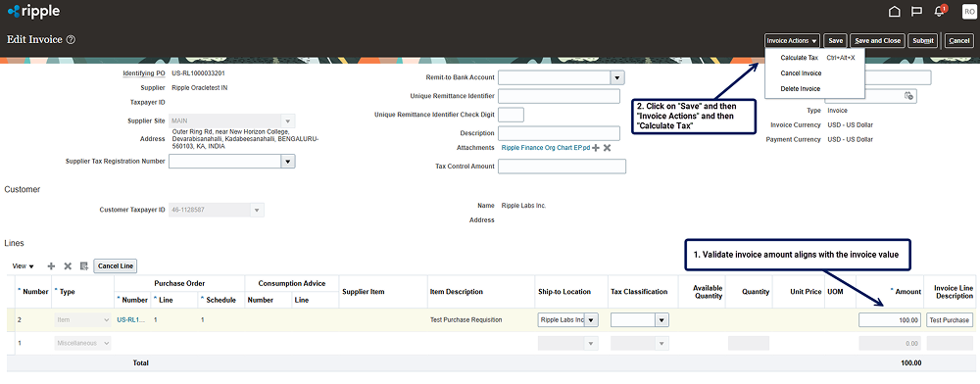This screenshot has height=384, width=980.
Task: Open the calendar date picker icon
Action: point(908,96)
